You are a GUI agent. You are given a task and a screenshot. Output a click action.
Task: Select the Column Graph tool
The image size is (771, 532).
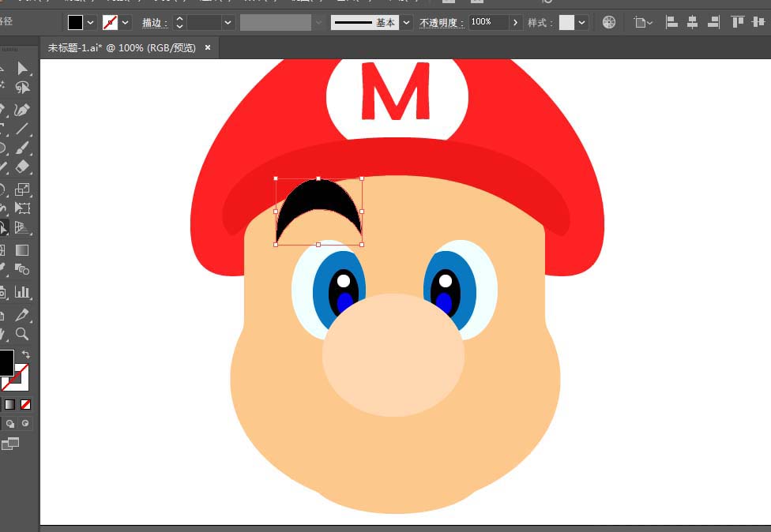click(22, 292)
